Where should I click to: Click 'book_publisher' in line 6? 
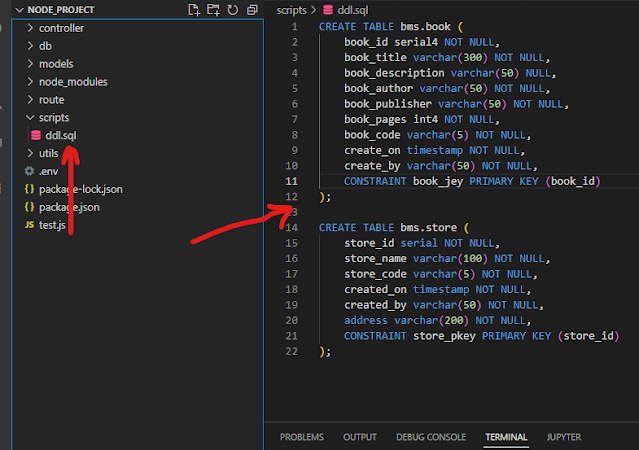pos(388,104)
